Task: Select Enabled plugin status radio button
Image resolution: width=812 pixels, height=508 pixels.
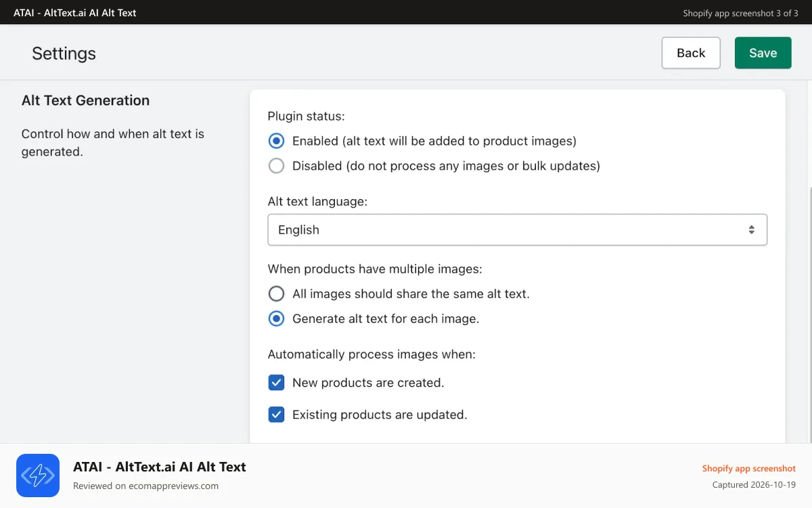Action: (276, 141)
